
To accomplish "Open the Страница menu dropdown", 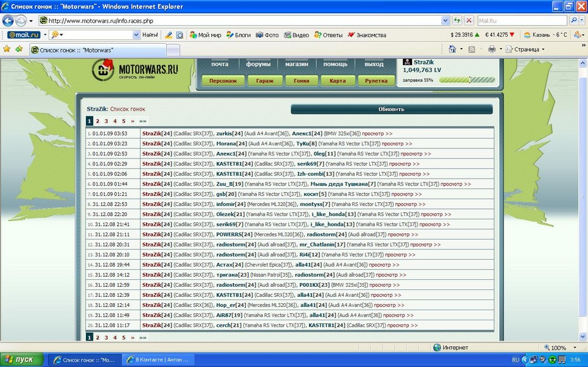I will click(525, 49).
